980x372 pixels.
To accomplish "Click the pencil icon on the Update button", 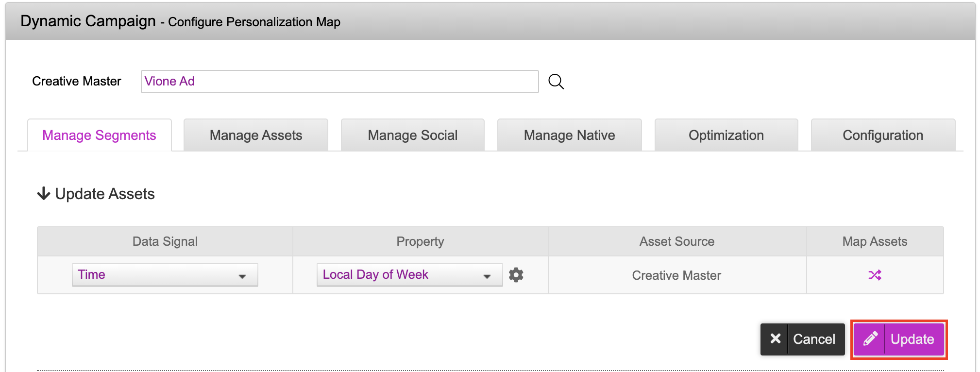I will pos(870,339).
